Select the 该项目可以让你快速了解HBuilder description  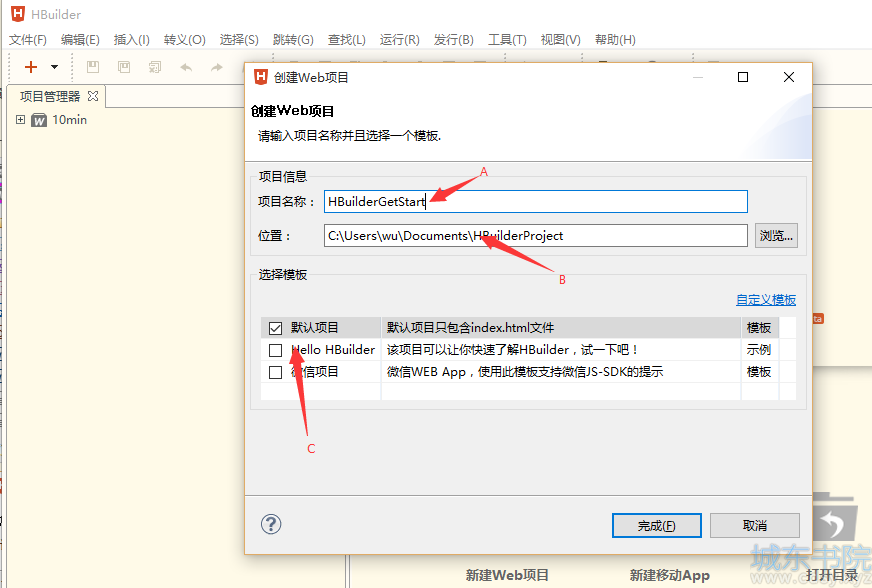coord(512,350)
